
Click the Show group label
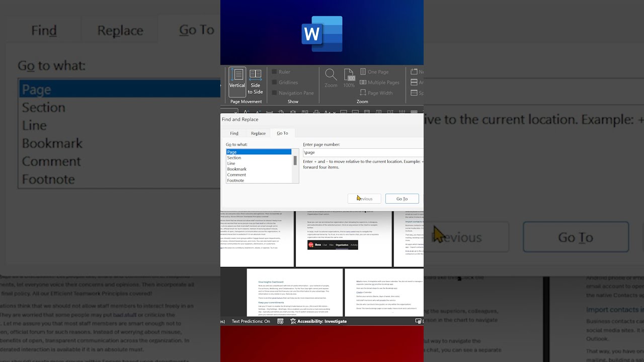[x=293, y=102]
